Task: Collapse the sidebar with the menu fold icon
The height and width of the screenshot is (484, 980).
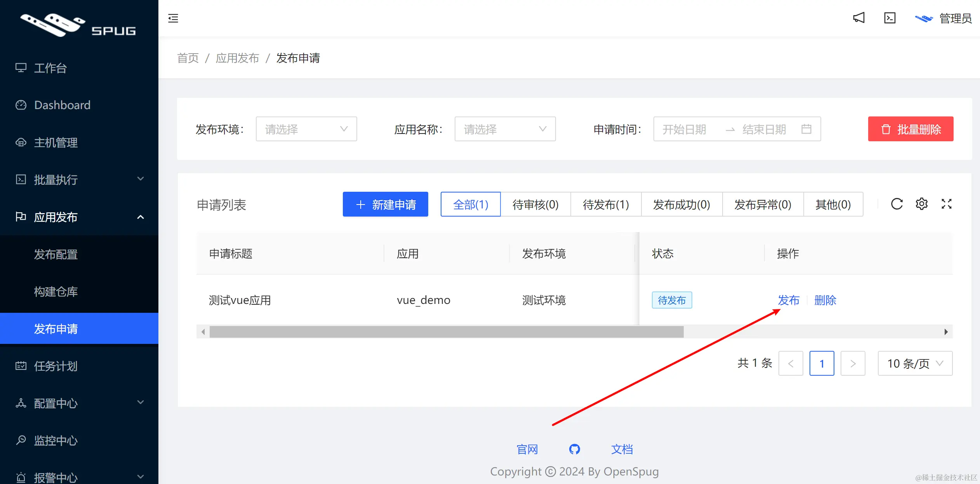Action: 173,18
